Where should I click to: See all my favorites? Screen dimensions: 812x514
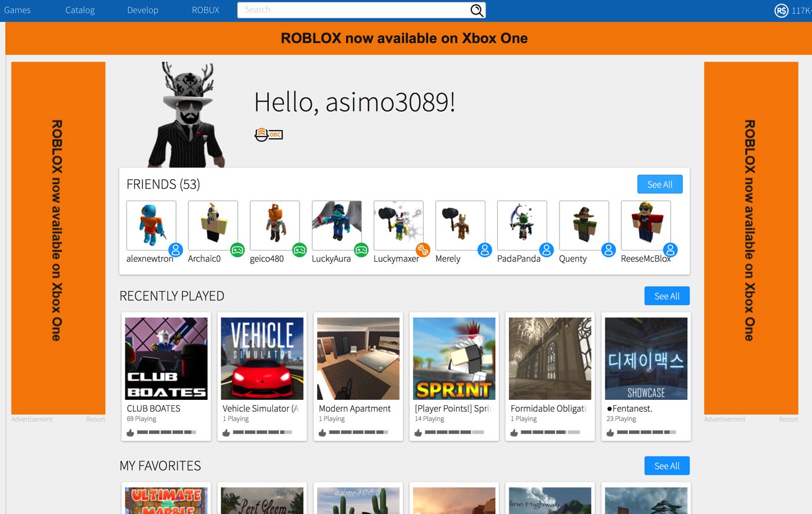coord(667,466)
